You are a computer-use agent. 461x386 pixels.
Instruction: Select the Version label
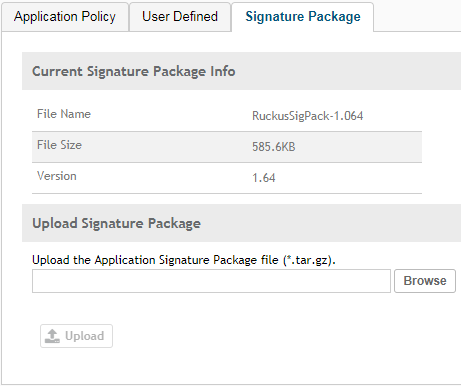point(57,176)
